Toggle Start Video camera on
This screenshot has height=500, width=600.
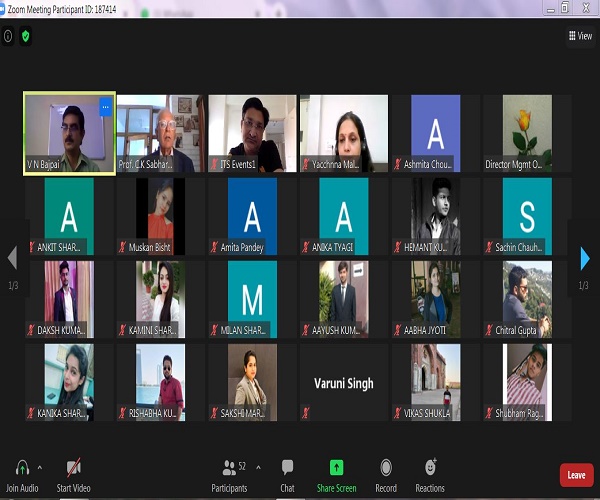click(x=73, y=468)
